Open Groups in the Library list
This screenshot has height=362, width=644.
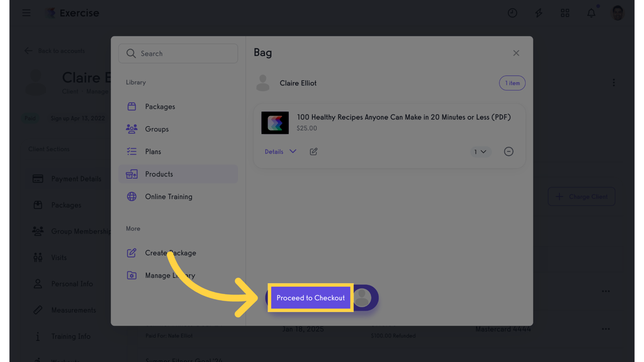[157, 129]
